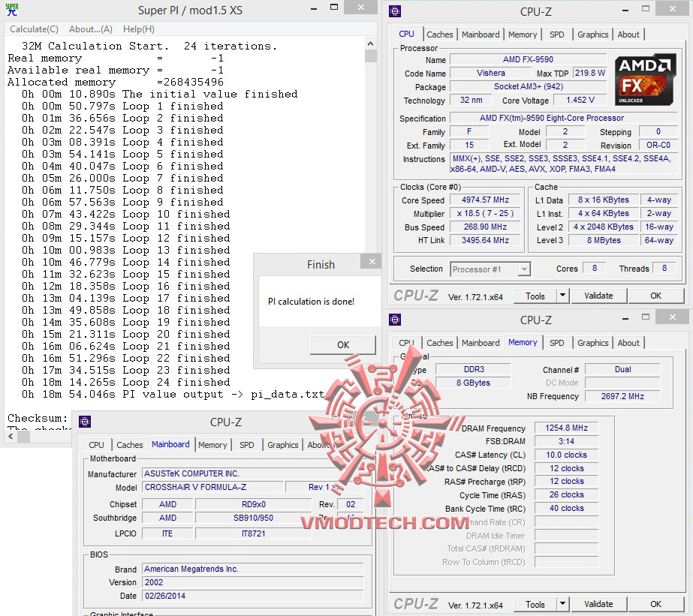This screenshot has height=616, width=693.
Task: Click Tools button in Memory CPU-Z window
Action: tap(535, 604)
